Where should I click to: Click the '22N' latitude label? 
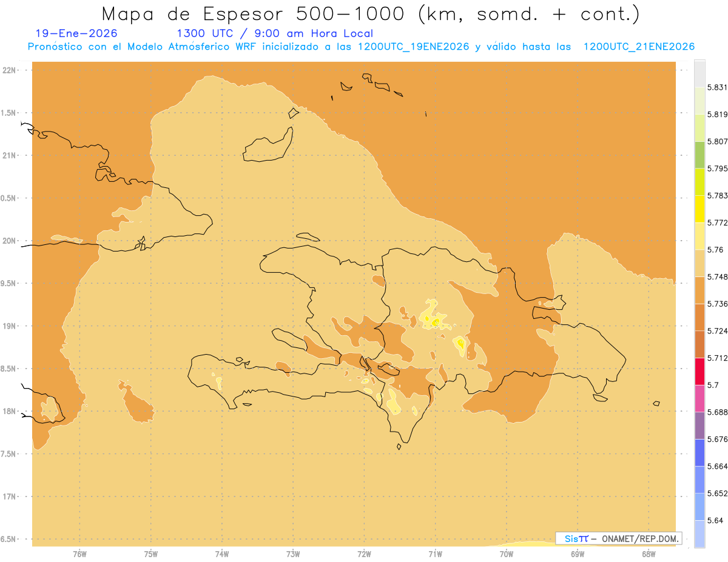pos(9,70)
